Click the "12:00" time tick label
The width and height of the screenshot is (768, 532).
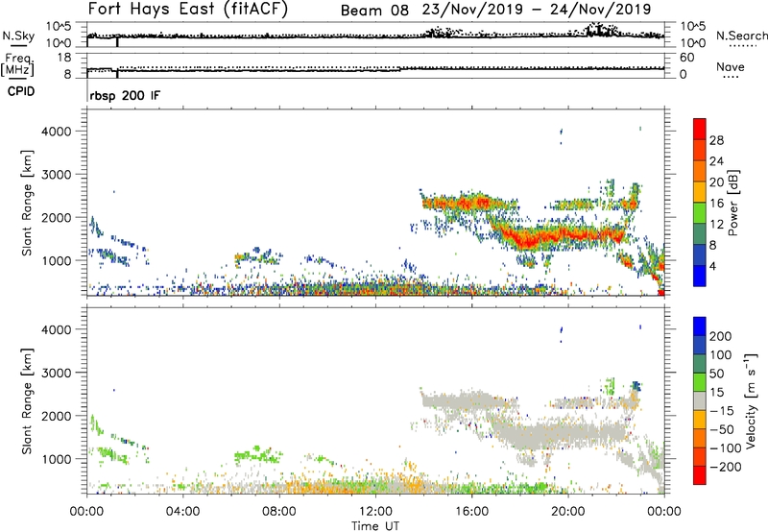pos(375,512)
